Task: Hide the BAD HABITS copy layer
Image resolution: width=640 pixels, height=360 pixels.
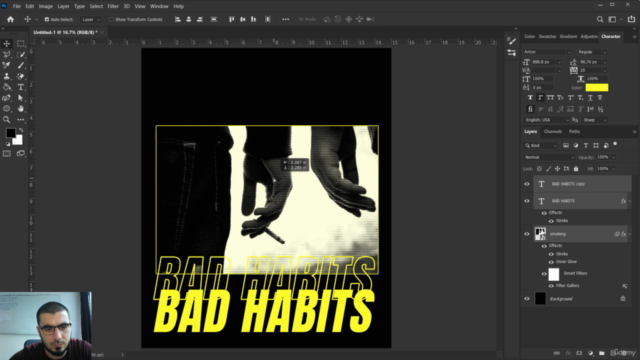Action: [x=527, y=184]
